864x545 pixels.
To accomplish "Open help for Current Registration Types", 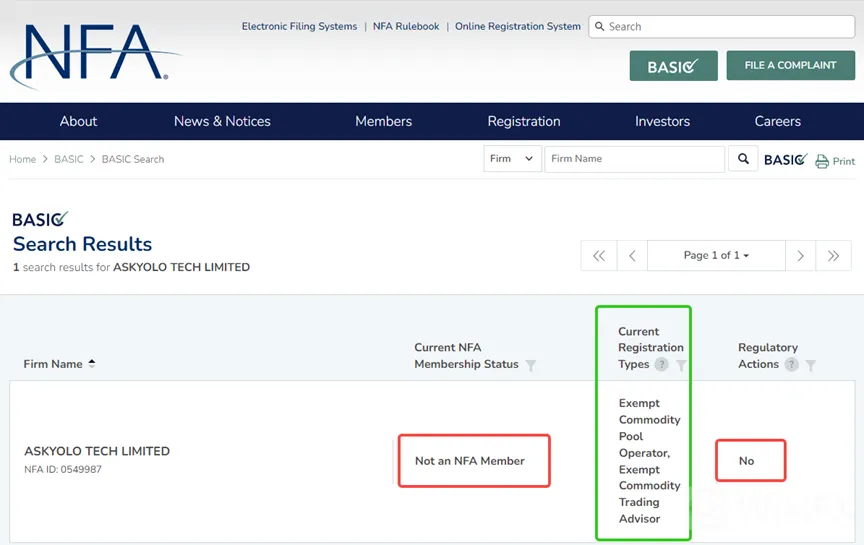I will [661, 364].
